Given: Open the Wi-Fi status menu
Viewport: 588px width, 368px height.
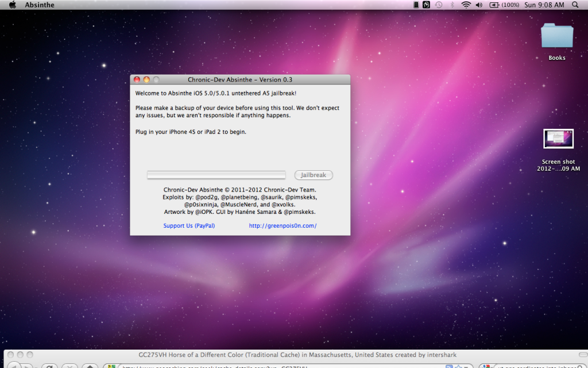Looking at the screenshot, I should pyautogui.click(x=466, y=5).
